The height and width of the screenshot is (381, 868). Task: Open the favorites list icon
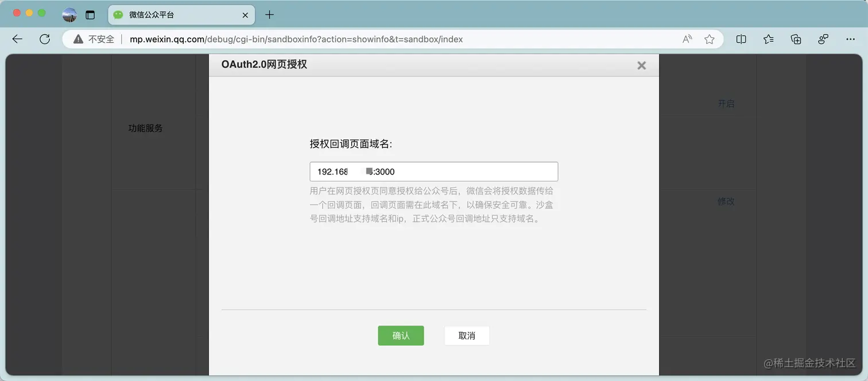pos(768,39)
